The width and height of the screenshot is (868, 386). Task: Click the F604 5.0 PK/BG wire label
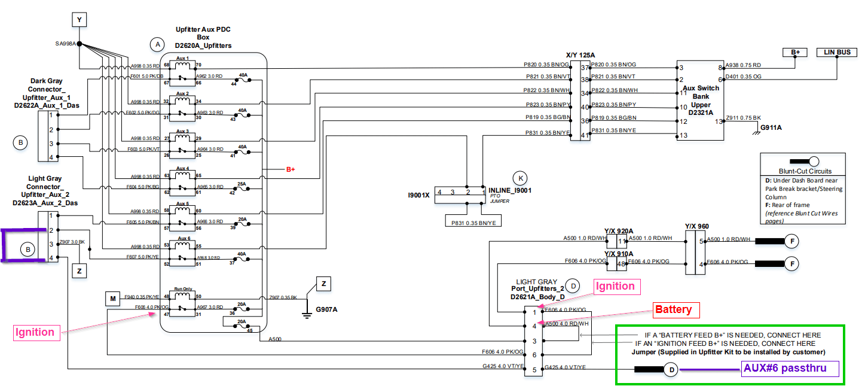coord(142,187)
